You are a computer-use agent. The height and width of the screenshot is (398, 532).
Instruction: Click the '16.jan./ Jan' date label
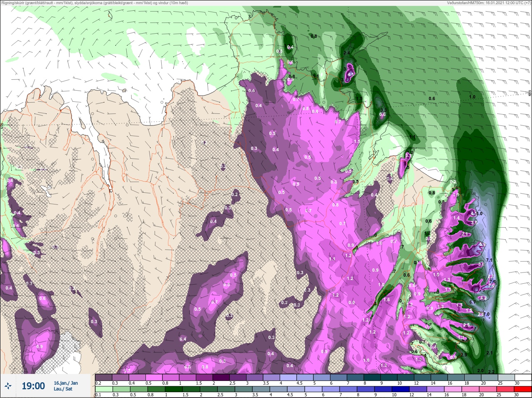(66, 383)
